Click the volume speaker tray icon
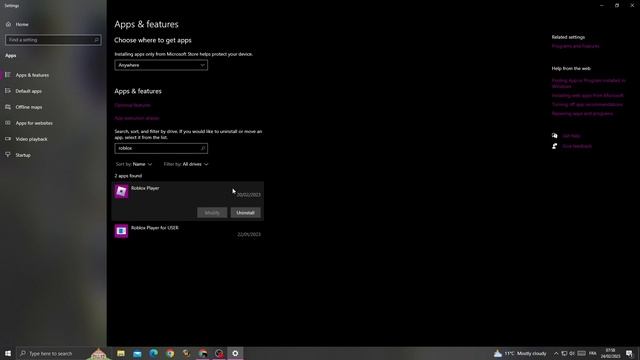The width and height of the screenshot is (640, 360). [x=572, y=353]
